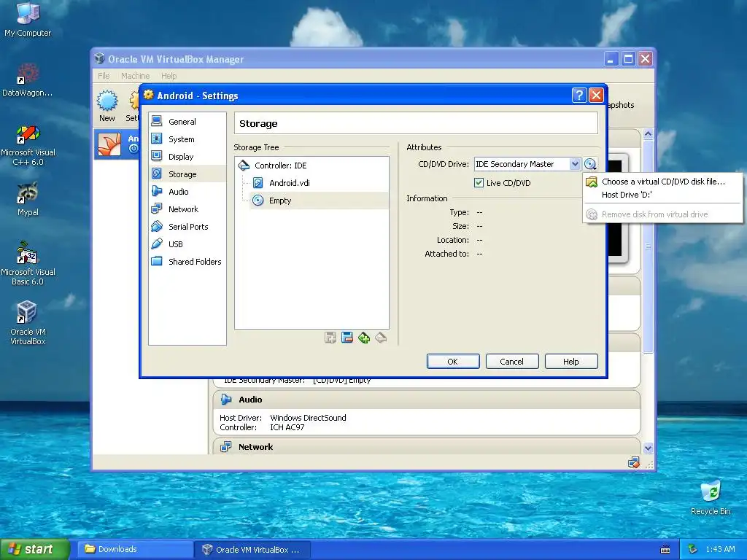The height and width of the screenshot is (560, 747).
Task: Click the add attachment icon with green plus
Action: pyautogui.click(x=364, y=338)
